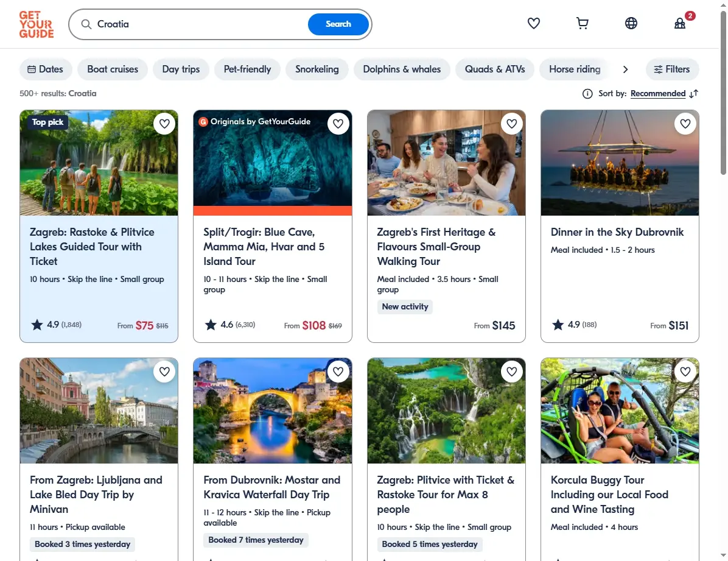Click the 500+ results: Croatia text
728x561 pixels.
point(58,93)
